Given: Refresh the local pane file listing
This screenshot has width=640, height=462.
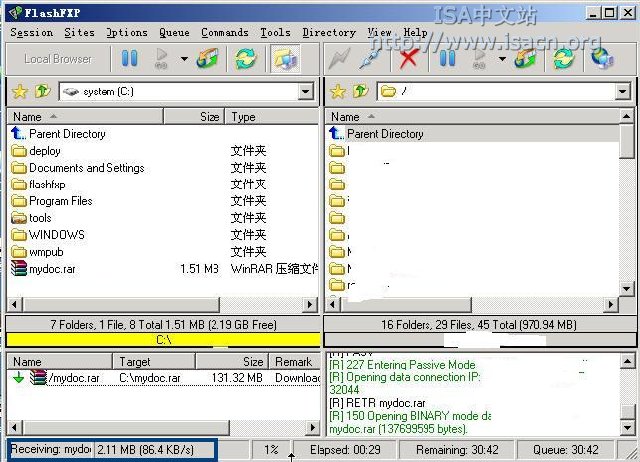Looking at the screenshot, I should tap(246, 58).
